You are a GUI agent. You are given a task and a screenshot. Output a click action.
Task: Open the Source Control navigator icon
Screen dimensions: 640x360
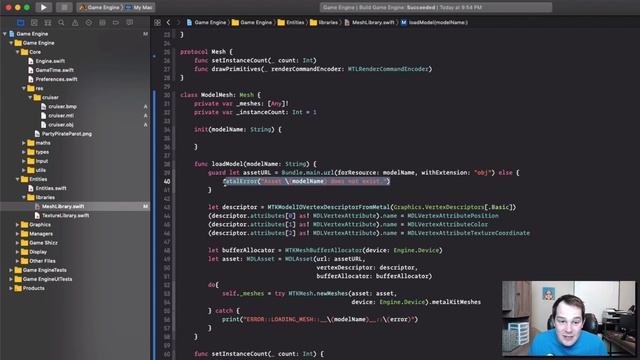(x=34, y=23)
